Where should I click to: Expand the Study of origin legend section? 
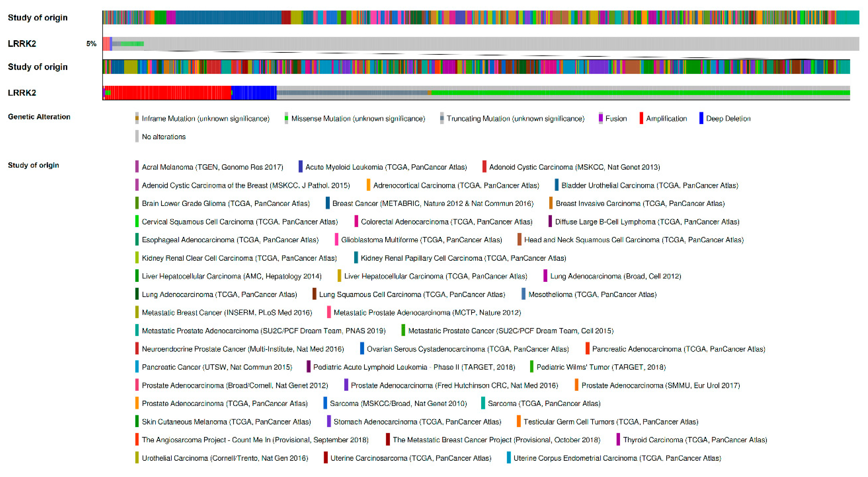tap(34, 165)
